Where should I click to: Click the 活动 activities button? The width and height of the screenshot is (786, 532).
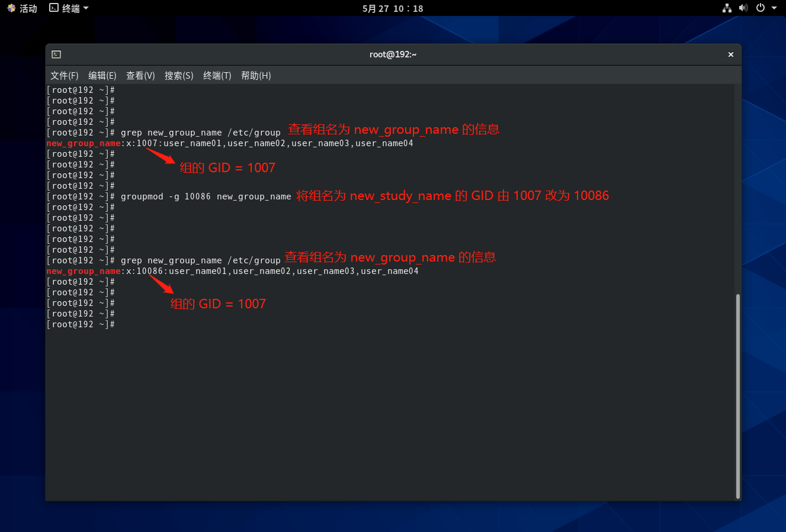coord(28,8)
